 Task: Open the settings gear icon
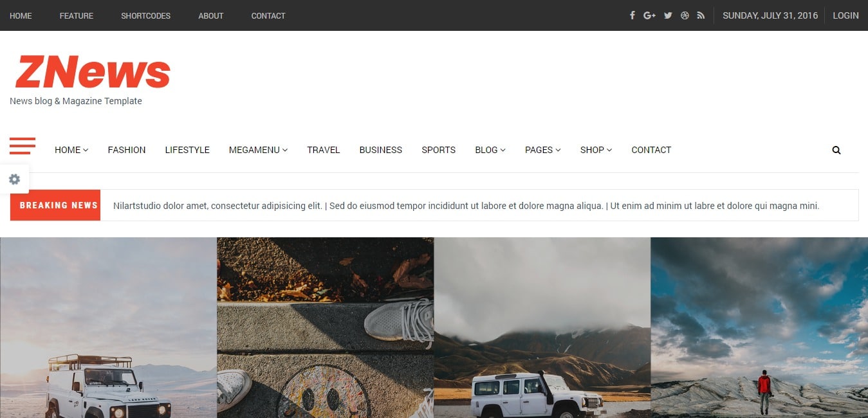click(x=14, y=179)
